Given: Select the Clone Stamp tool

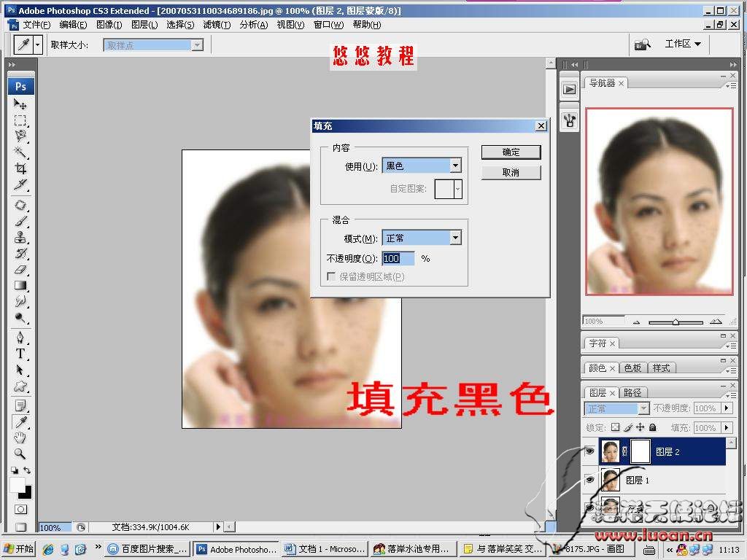Looking at the screenshot, I should coord(20,237).
